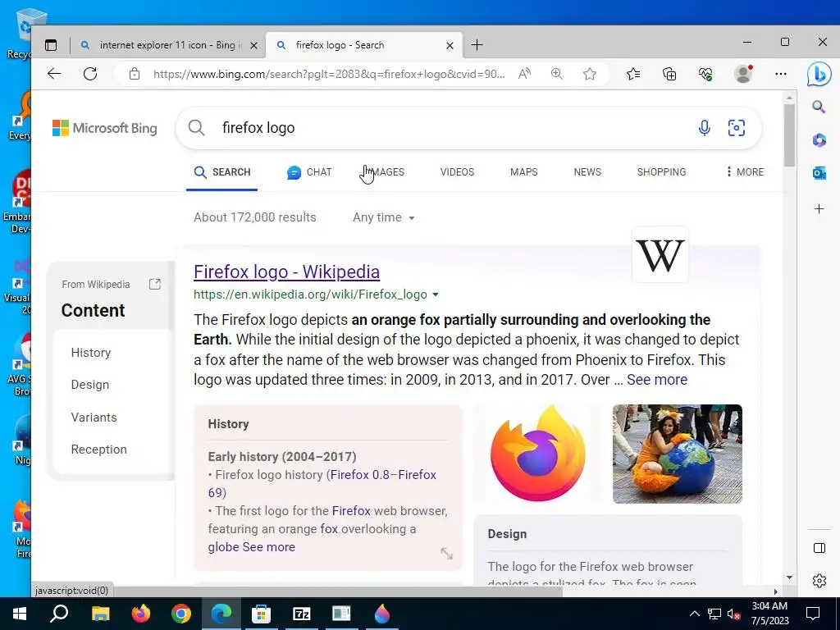
Task: Open the Firefox 0.8–Firefox 69 link
Action: coord(322,484)
